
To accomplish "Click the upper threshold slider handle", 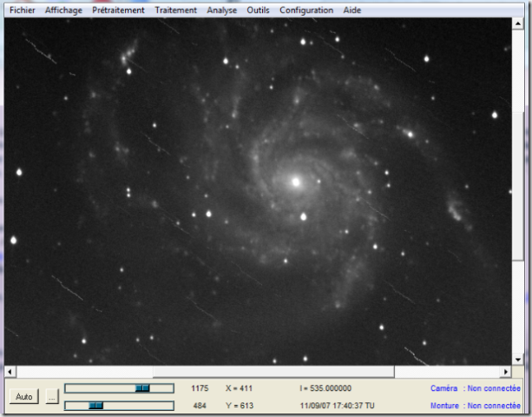I will [x=142, y=388].
